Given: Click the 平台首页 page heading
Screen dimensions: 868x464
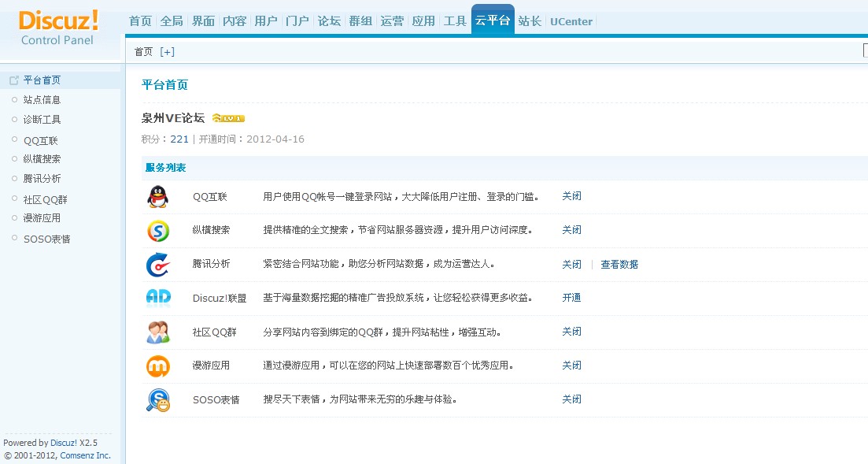Looking at the screenshot, I should coord(165,85).
